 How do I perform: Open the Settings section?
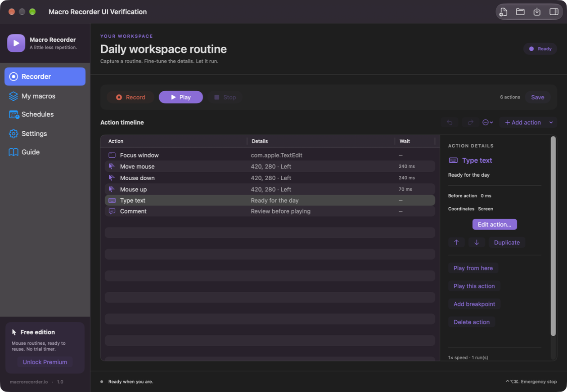45,134
